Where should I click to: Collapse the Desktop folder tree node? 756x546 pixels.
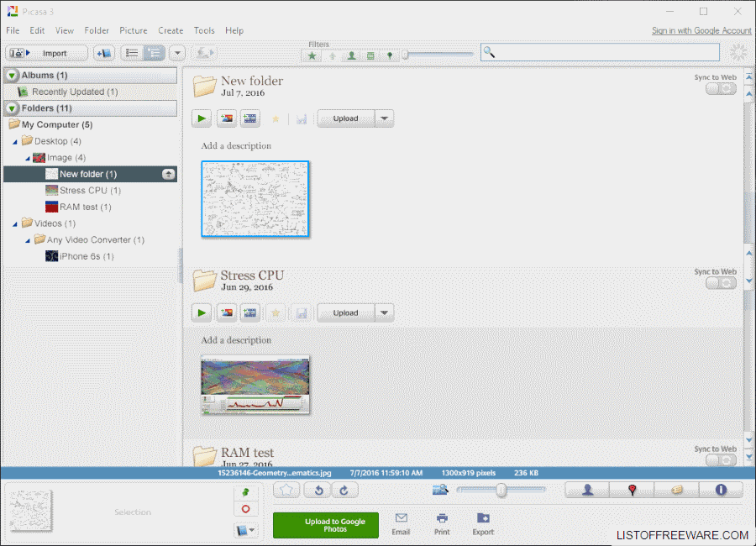click(15, 141)
